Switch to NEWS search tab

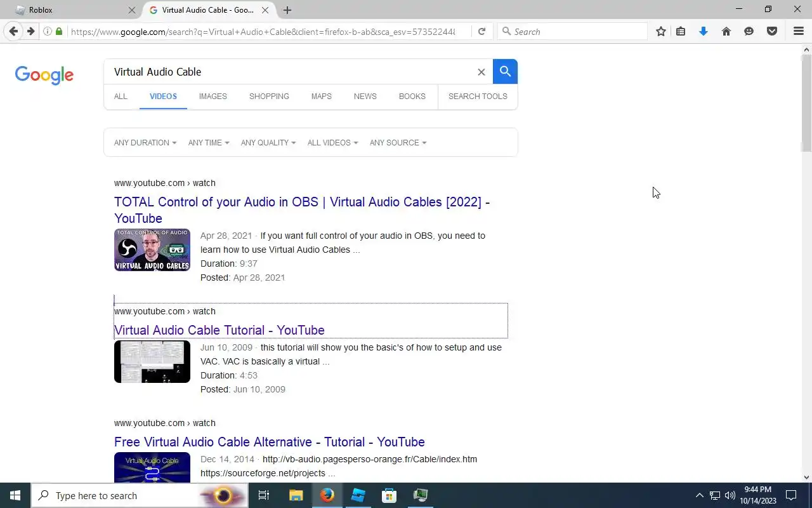[x=365, y=97]
